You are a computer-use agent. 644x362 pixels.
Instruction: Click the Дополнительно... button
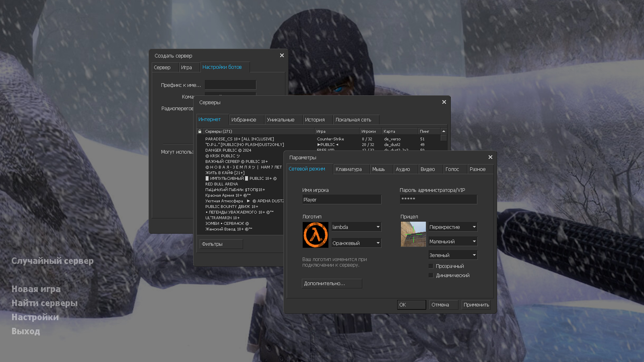(x=332, y=284)
